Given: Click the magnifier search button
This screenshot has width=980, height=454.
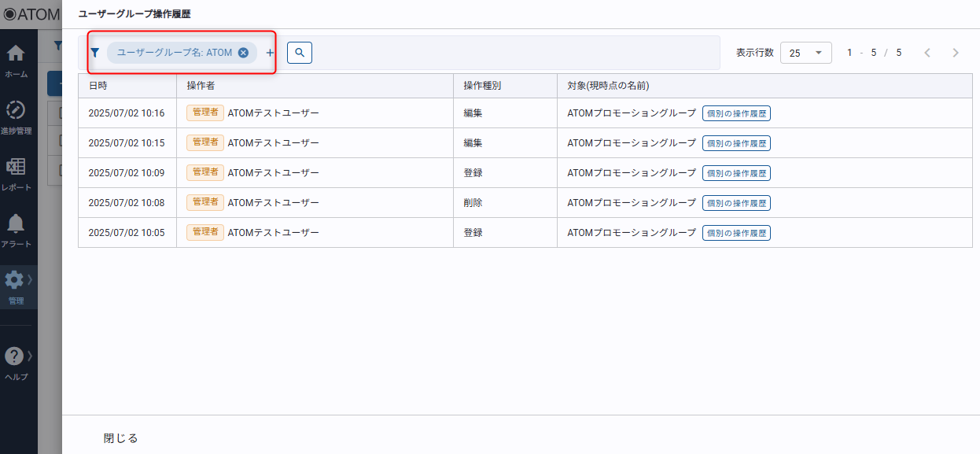Looking at the screenshot, I should pyautogui.click(x=300, y=53).
